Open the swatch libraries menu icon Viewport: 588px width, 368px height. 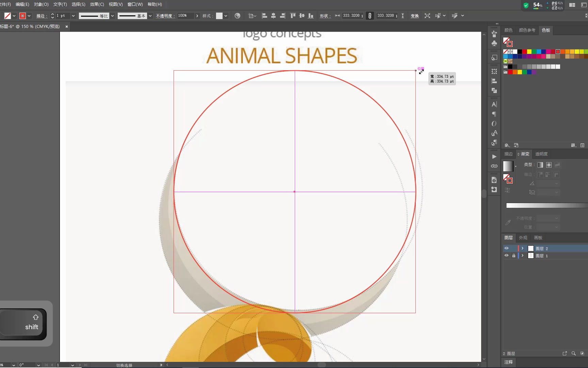(x=507, y=145)
